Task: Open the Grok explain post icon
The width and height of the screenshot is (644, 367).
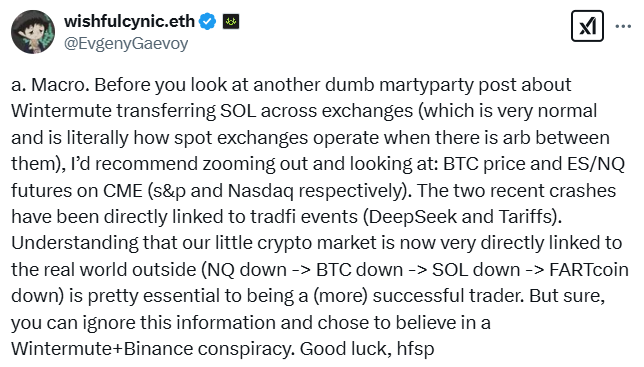Action: [587, 26]
